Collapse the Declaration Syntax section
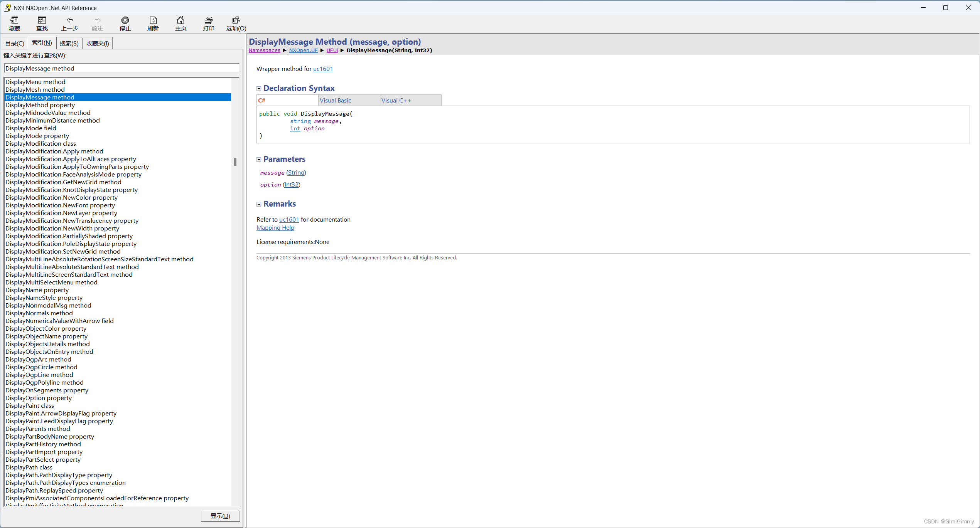 (x=259, y=89)
